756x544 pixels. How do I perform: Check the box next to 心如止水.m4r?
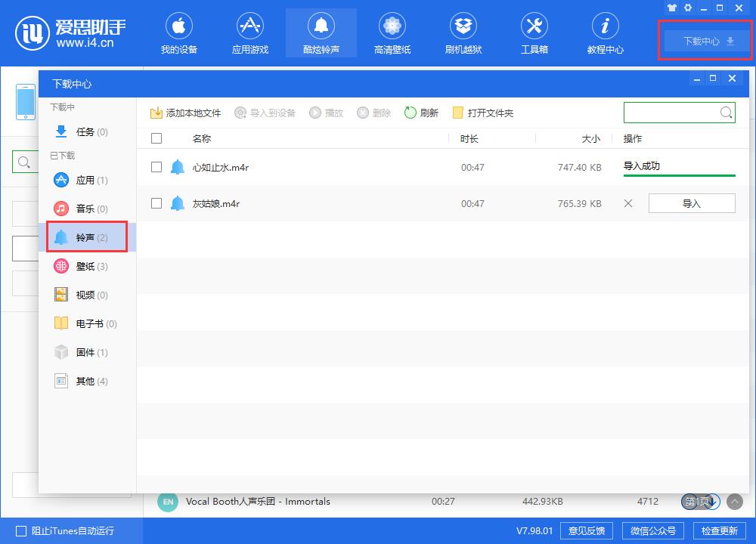click(157, 167)
